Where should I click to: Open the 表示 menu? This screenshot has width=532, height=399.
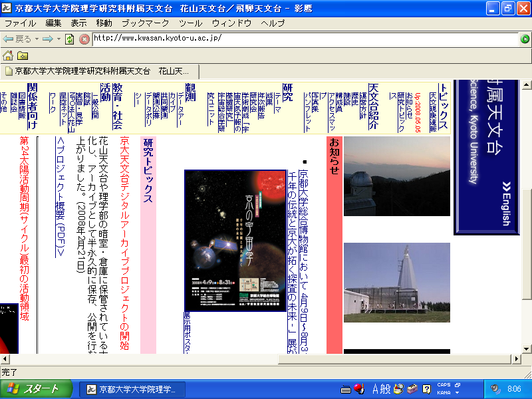tap(78, 23)
